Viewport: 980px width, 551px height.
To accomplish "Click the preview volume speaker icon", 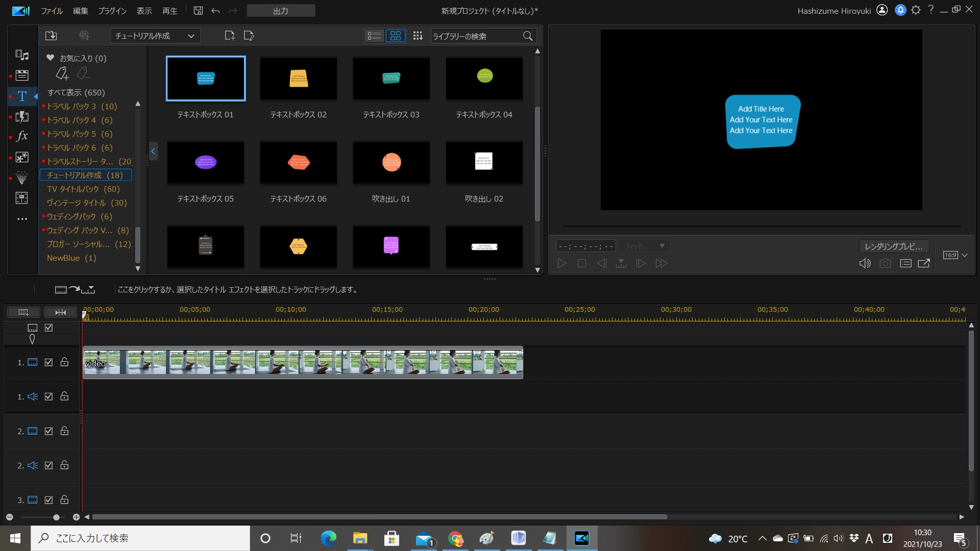I will (865, 263).
